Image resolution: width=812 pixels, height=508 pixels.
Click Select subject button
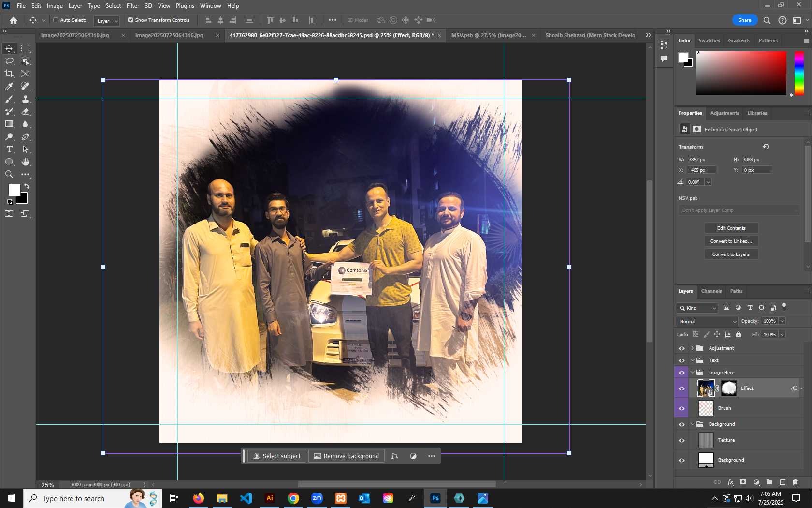tap(277, 456)
